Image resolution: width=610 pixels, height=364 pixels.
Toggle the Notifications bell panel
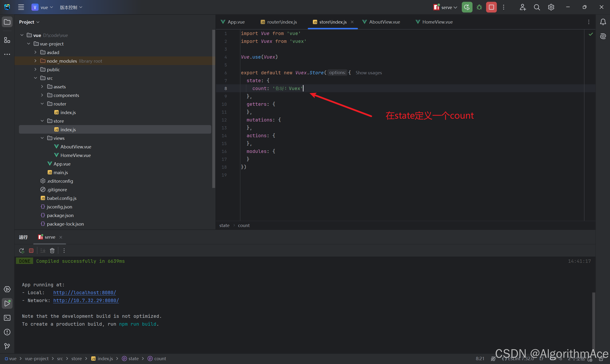[x=603, y=22]
